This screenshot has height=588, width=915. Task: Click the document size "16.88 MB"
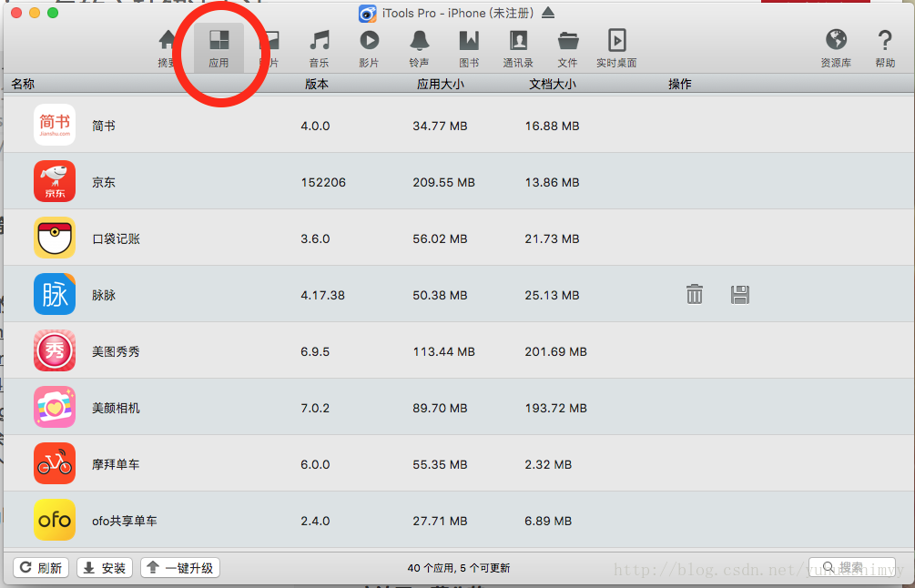552,126
